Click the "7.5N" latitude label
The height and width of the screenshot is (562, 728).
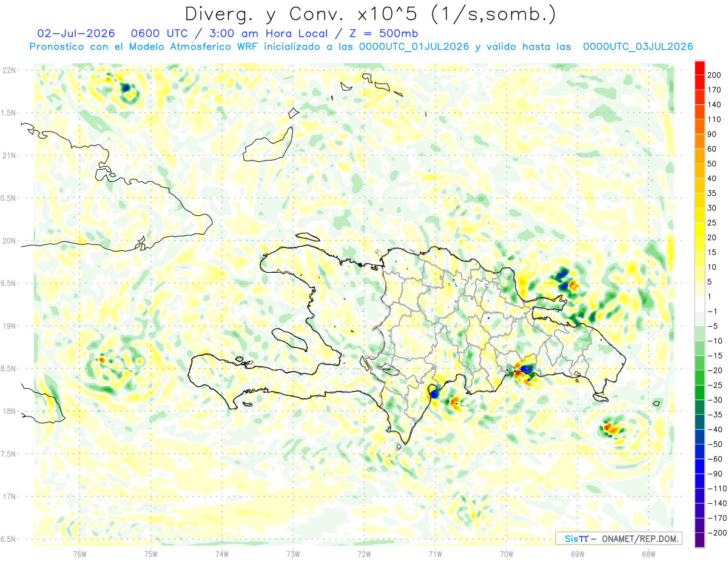[x=8, y=453]
